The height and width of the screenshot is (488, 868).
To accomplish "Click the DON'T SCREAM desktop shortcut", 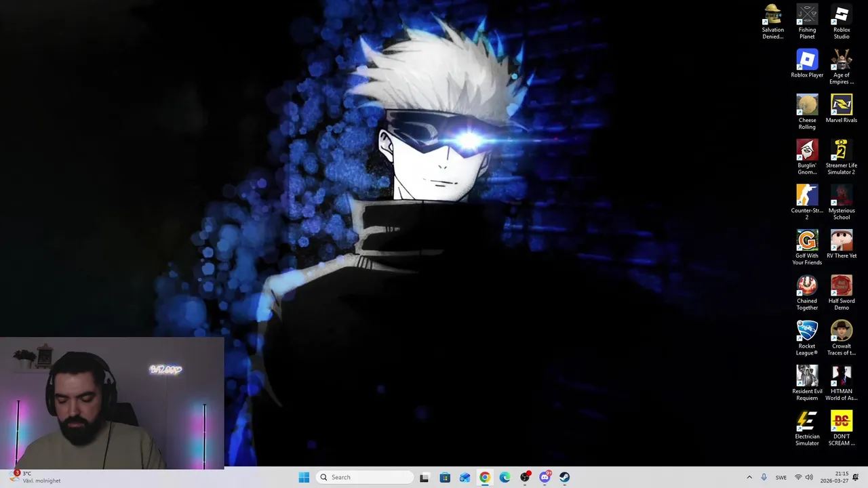I will [x=842, y=429].
